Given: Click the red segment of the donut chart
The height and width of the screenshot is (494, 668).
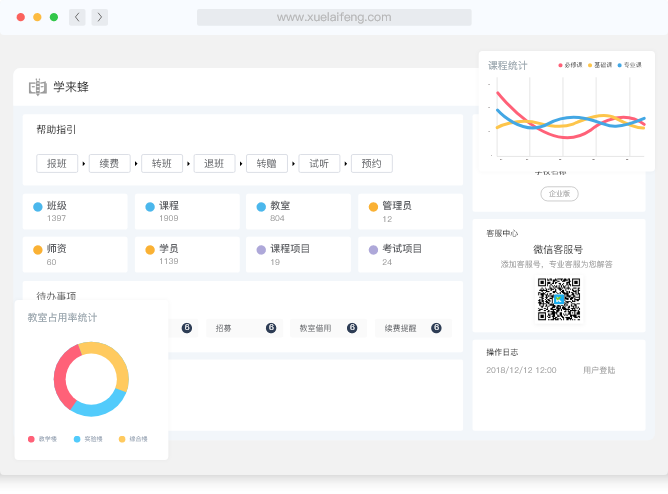Looking at the screenshot, I should [62, 379].
